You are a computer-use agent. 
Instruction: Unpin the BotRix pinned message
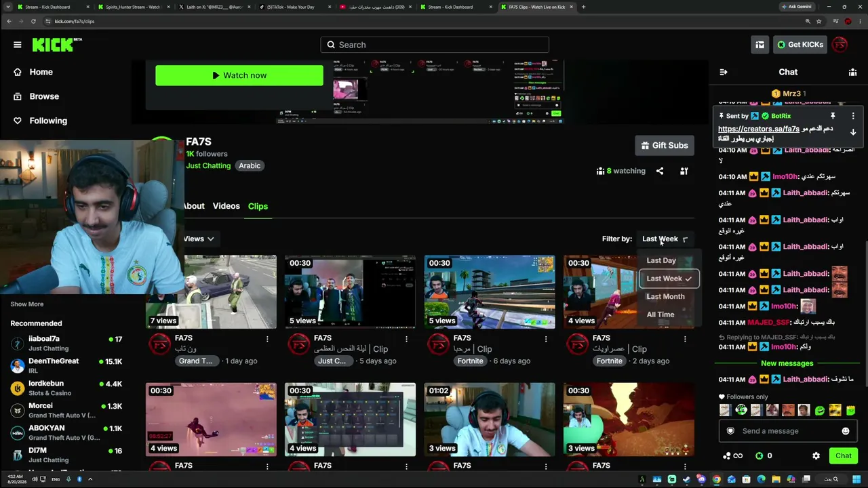coord(833,116)
